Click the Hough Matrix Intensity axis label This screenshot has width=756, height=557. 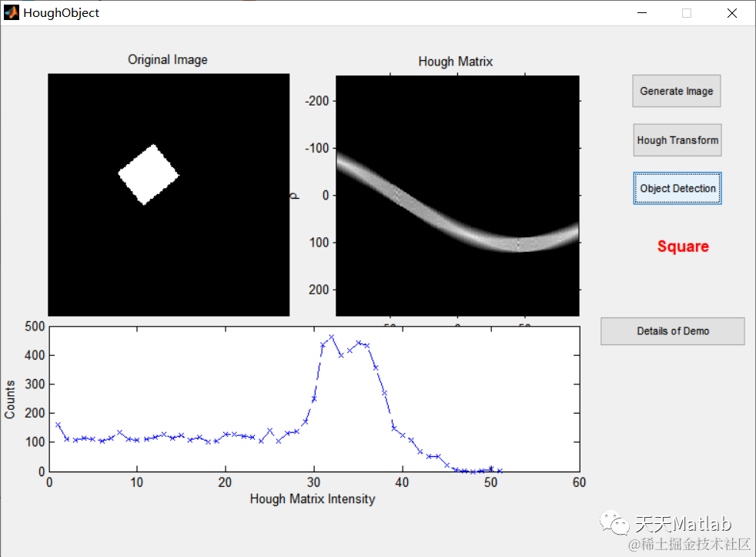[313, 498]
